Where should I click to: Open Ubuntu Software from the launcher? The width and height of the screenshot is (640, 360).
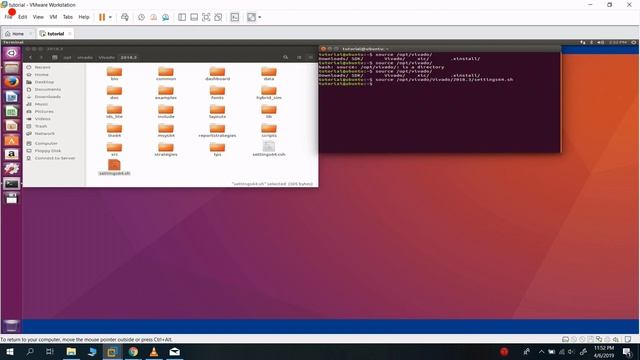pos(11,140)
